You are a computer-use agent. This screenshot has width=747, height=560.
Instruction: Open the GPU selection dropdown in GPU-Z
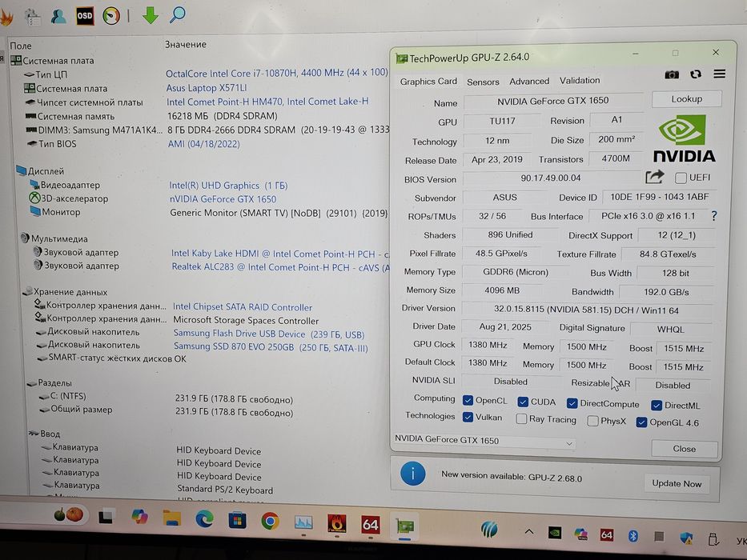(x=484, y=441)
